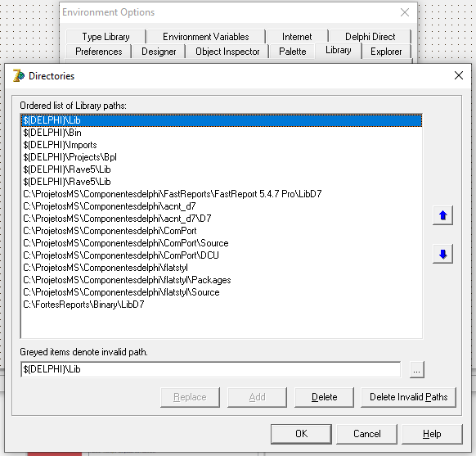
Task: Select the Library tab
Action: (x=338, y=50)
